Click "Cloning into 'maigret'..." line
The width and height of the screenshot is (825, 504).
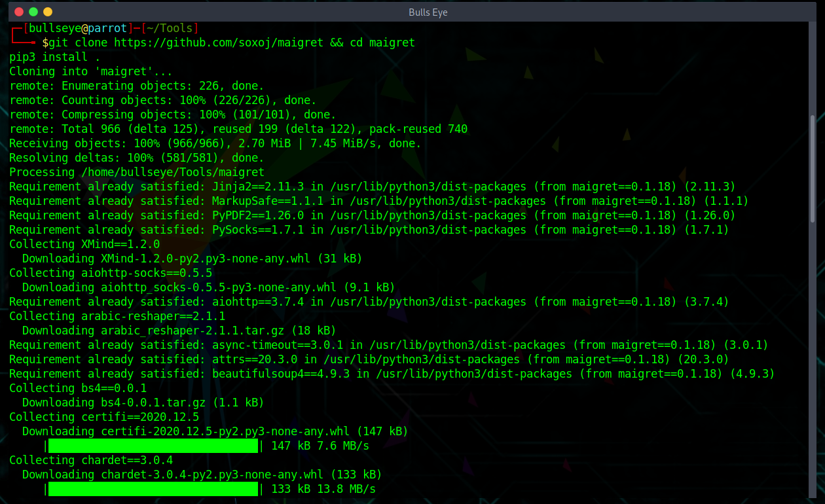coord(91,72)
